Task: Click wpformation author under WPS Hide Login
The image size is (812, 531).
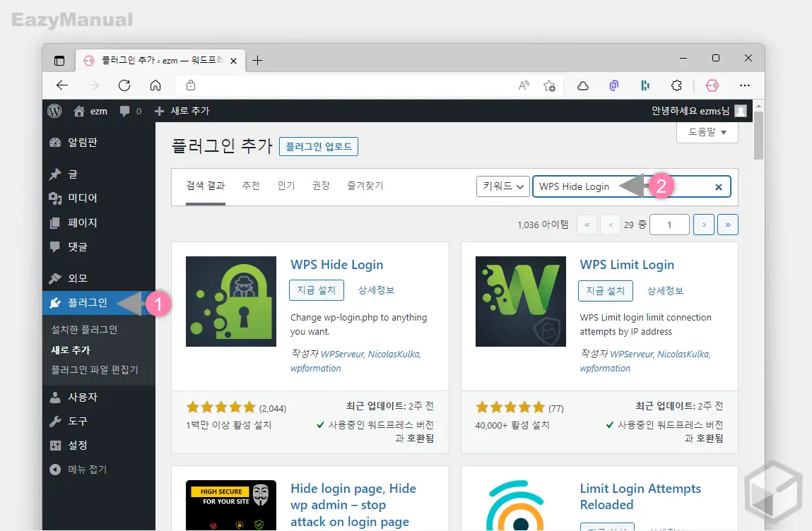Action: coord(316,369)
